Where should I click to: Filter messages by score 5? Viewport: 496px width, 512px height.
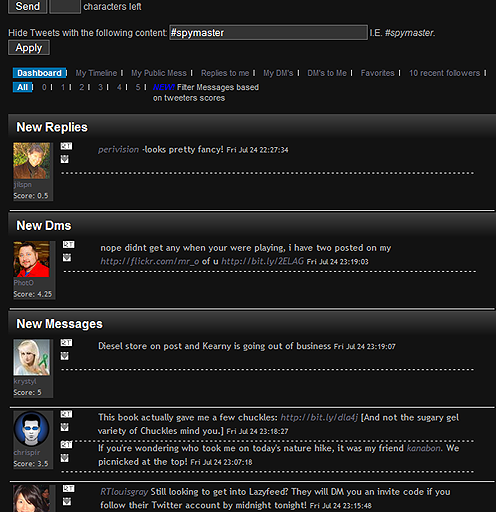coord(138,87)
